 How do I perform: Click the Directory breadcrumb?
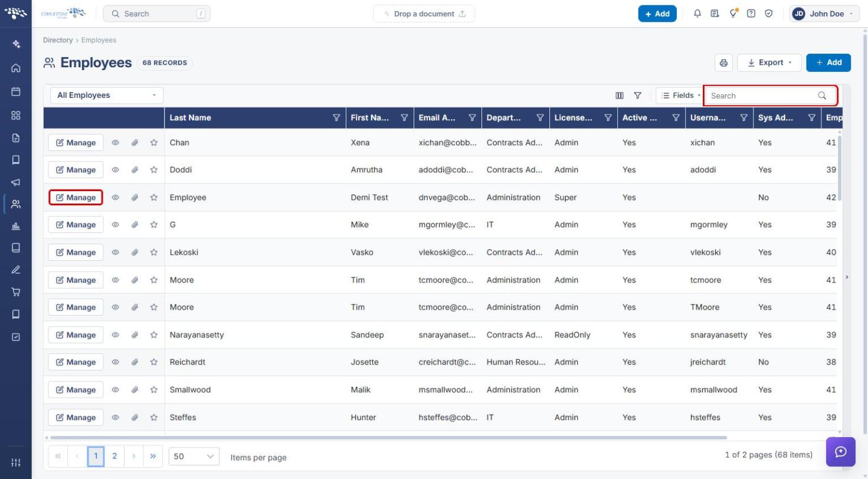coord(58,40)
